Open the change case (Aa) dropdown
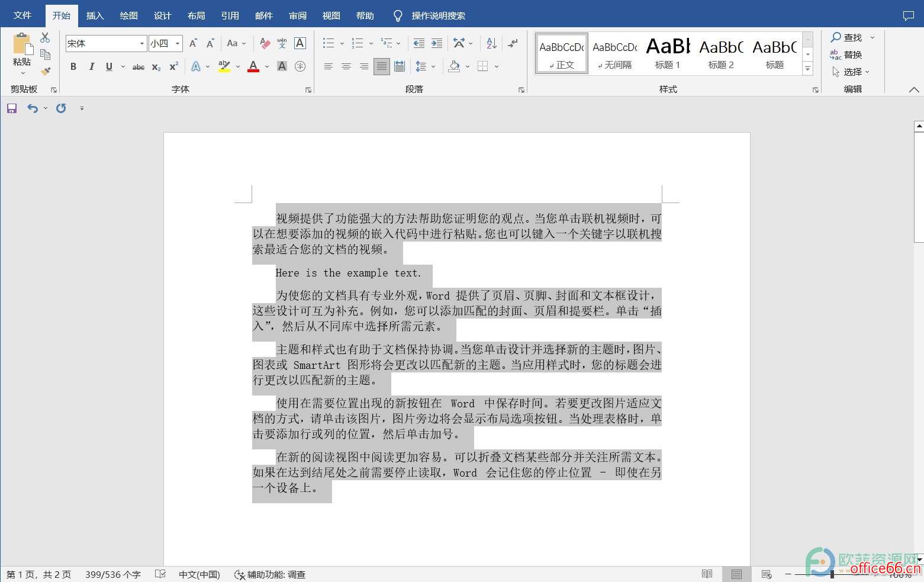924x582 pixels. point(236,43)
